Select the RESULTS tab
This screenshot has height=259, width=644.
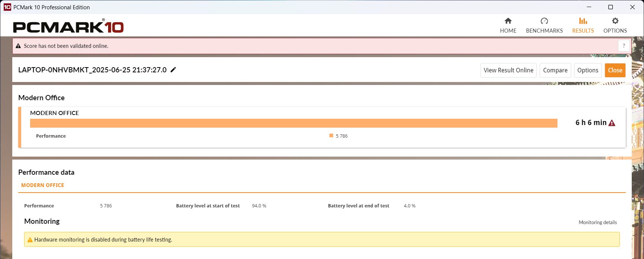coord(583,26)
